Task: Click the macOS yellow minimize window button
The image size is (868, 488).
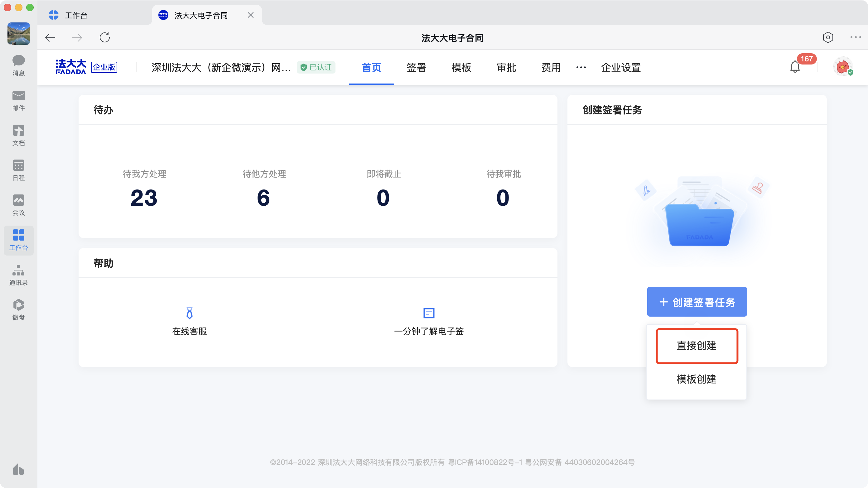Action: pos(19,7)
